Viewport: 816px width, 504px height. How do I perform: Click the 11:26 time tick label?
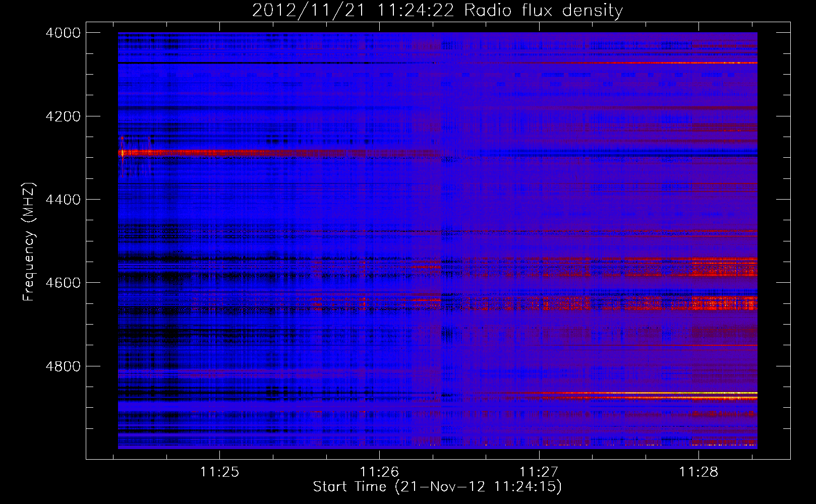[x=379, y=472]
